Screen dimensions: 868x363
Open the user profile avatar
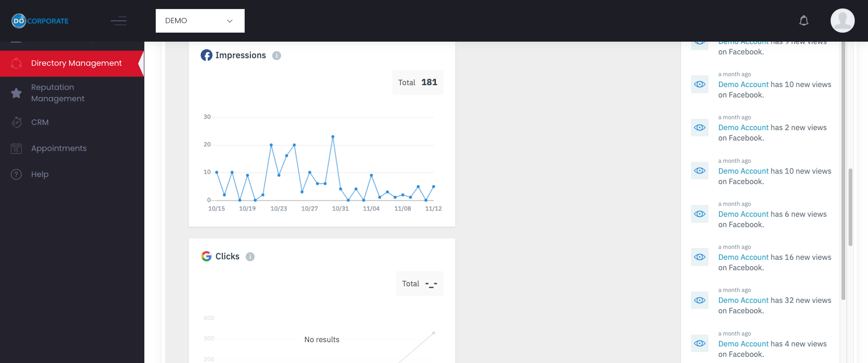[842, 21]
